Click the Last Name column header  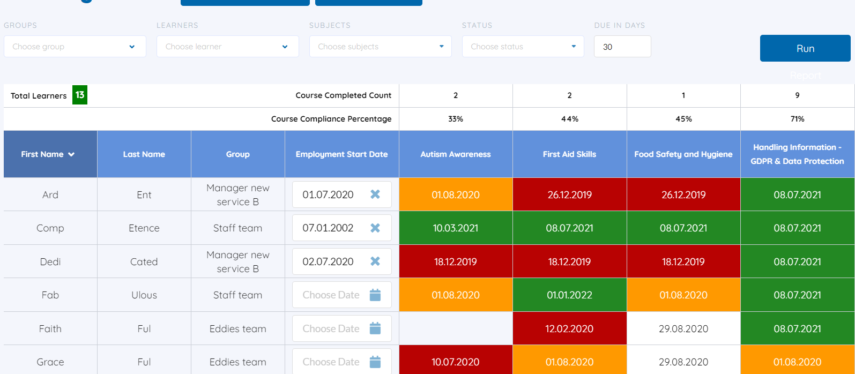pos(144,154)
